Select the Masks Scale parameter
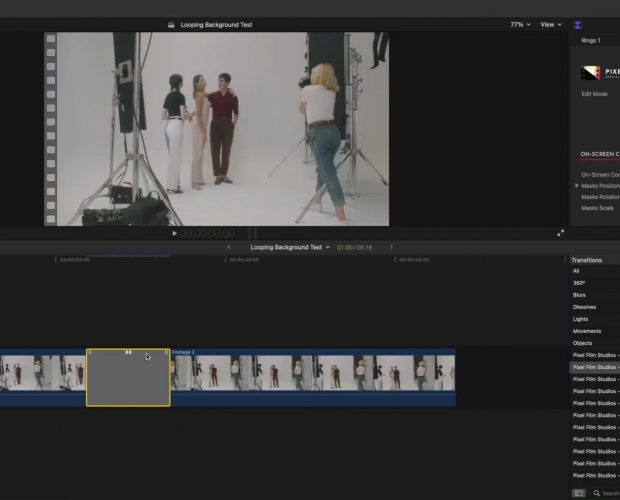The width and height of the screenshot is (620, 500). click(597, 208)
